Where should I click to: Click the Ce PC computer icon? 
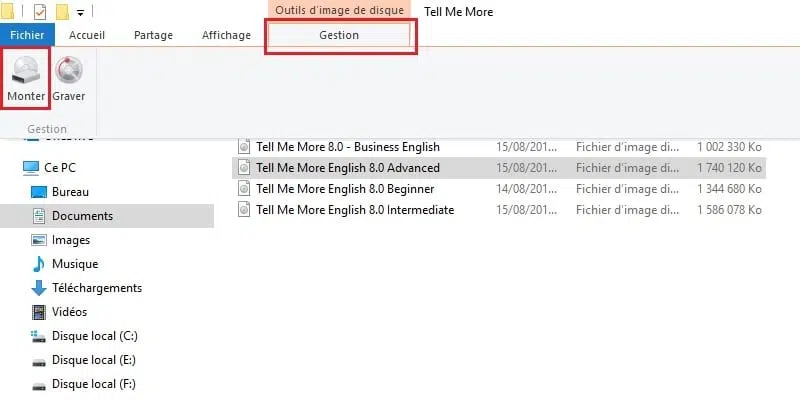31,168
